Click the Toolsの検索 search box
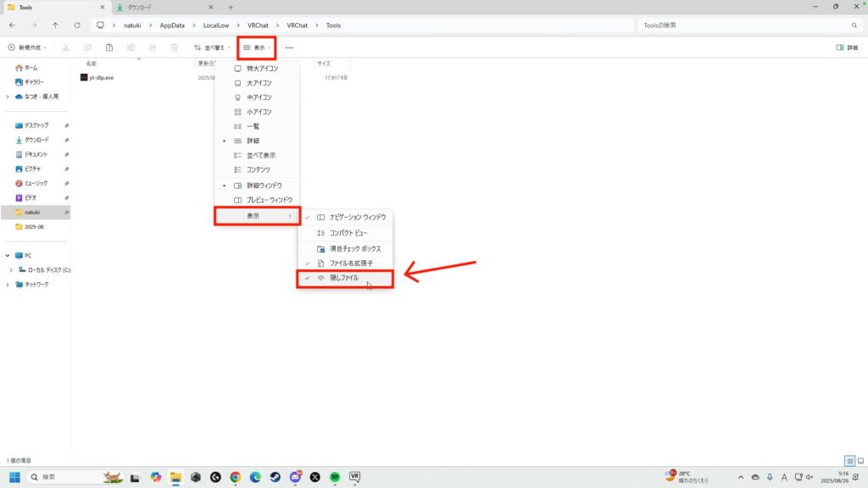The height and width of the screenshot is (488, 868). (746, 25)
